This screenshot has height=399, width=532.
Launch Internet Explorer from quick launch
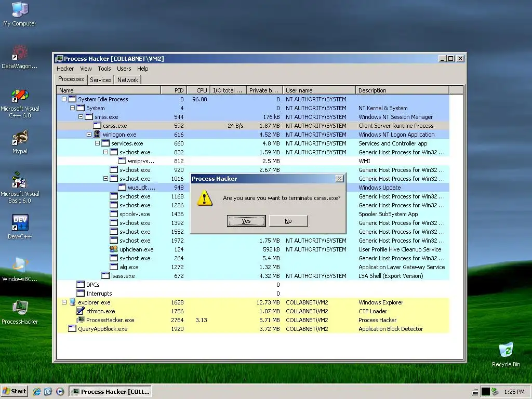(x=37, y=392)
